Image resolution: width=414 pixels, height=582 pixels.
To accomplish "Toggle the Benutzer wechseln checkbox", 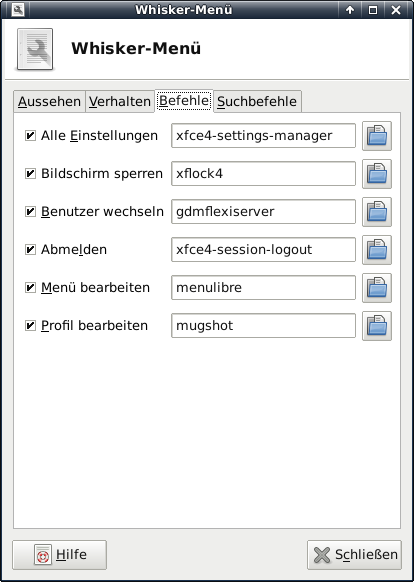I will [x=30, y=212].
